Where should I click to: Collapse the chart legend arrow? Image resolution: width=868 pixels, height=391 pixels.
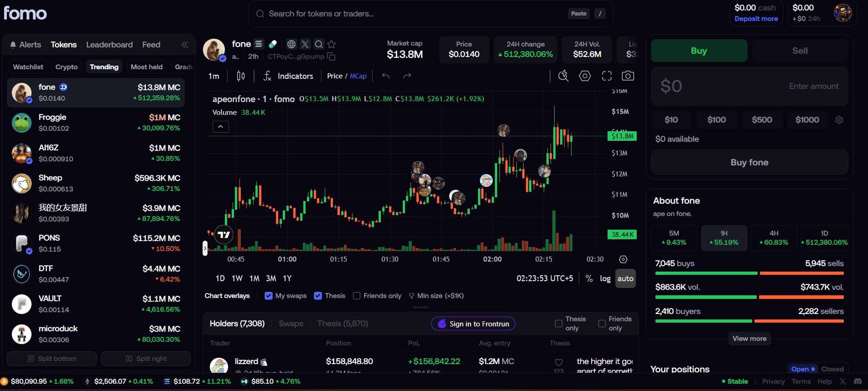click(x=220, y=127)
